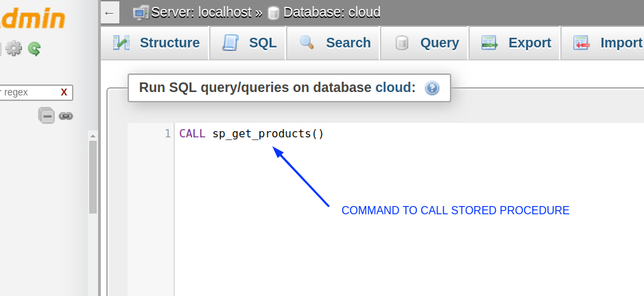Open the Export tab
This screenshot has height=296, width=644.
[515, 43]
